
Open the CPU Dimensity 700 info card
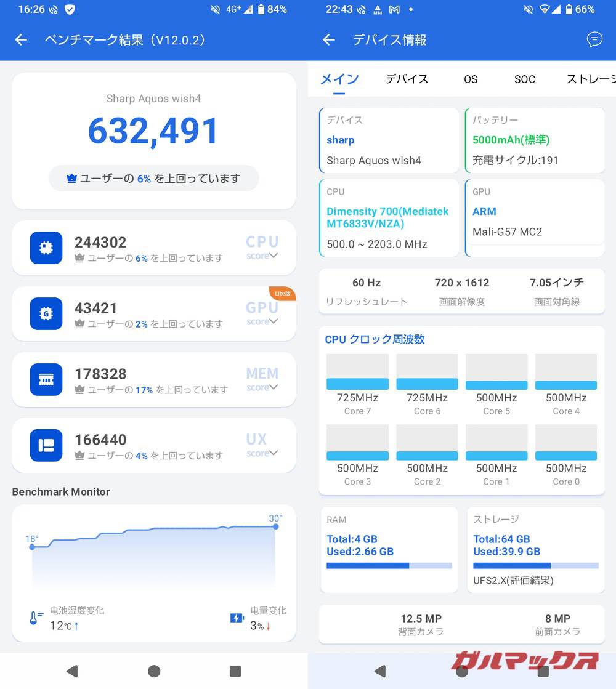pyautogui.click(x=389, y=217)
